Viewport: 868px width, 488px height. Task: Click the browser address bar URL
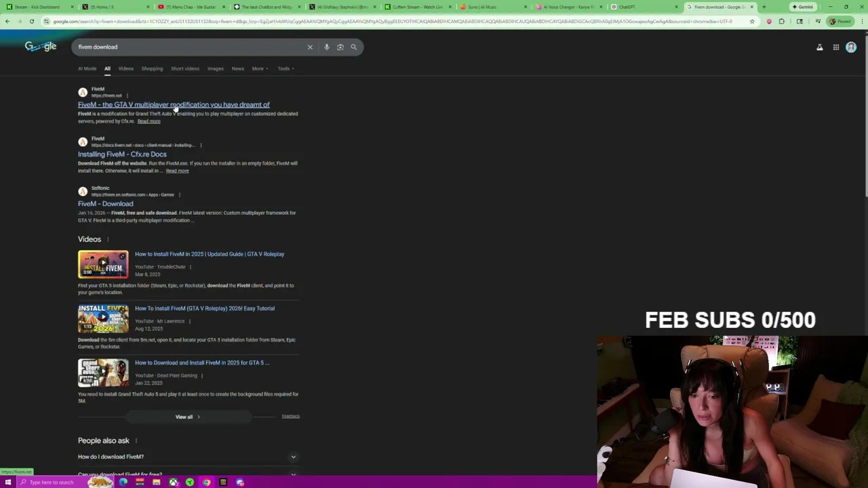pyautogui.click(x=393, y=21)
